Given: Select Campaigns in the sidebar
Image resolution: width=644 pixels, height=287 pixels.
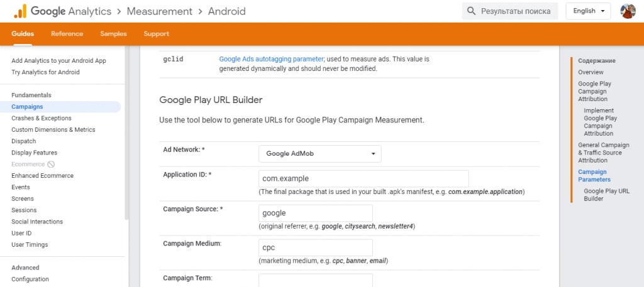Looking at the screenshot, I should pyautogui.click(x=60, y=107).
